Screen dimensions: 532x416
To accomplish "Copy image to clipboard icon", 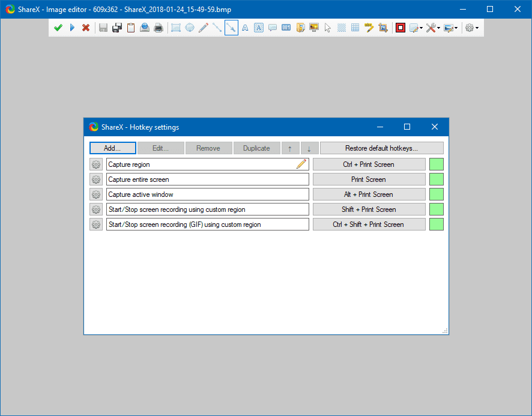I will [131, 28].
